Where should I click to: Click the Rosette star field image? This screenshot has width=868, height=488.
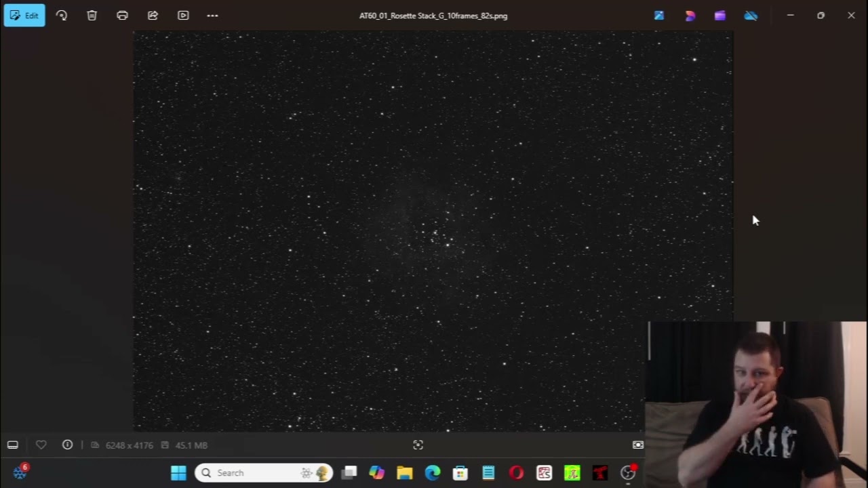coord(433,230)
